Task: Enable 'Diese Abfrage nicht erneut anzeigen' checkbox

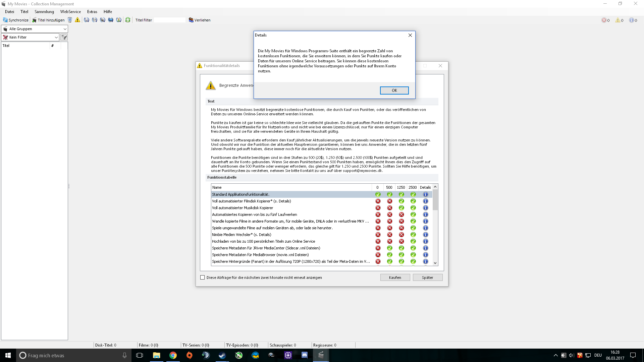Action: coord(202,278)
